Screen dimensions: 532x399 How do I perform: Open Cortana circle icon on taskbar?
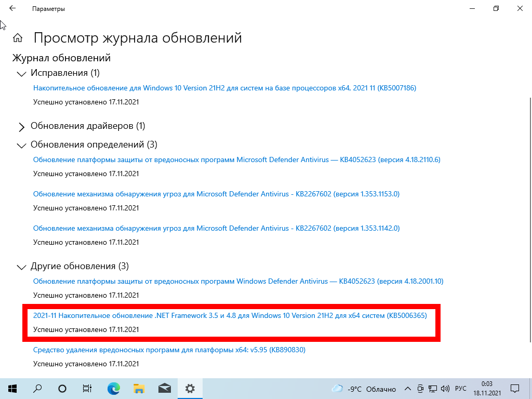(62, 389)
